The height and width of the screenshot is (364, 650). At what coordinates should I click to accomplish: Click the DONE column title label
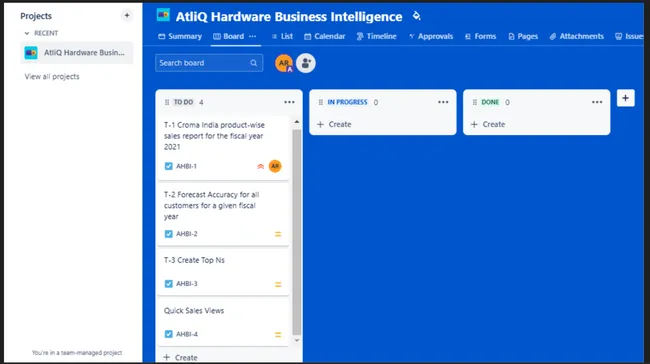490,102
